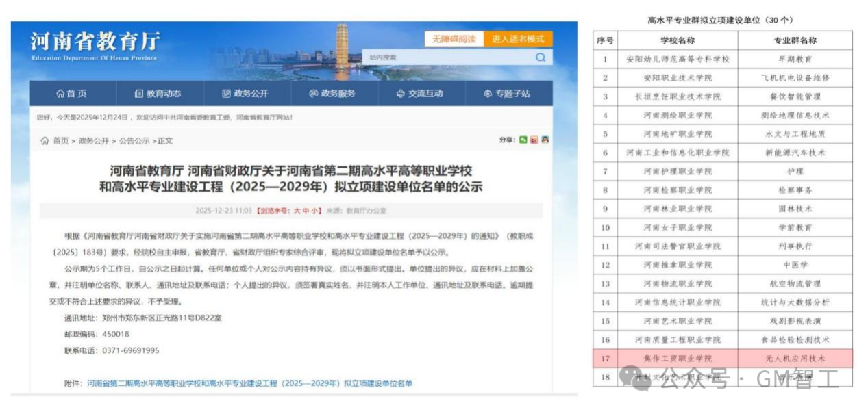Click the print icon beside share icons
This screenshot has height=414, width=868.
[x=545, y=140]
